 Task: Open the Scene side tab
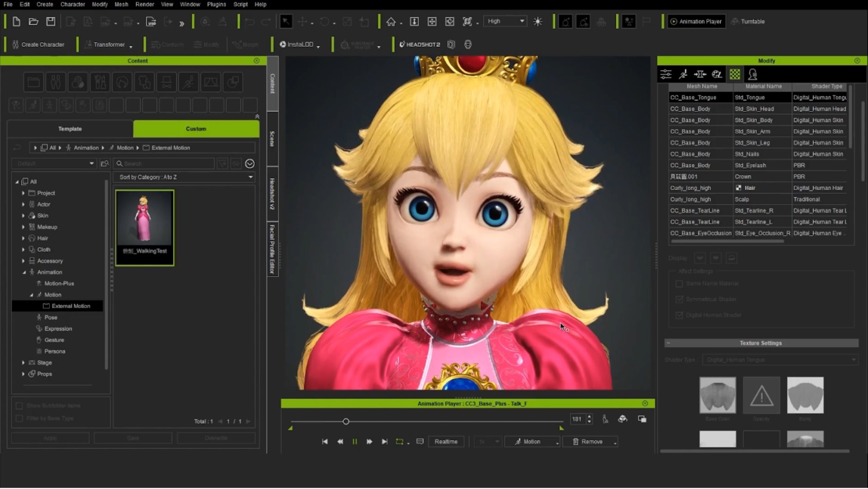pyautogui.click(x=272, y=139)
